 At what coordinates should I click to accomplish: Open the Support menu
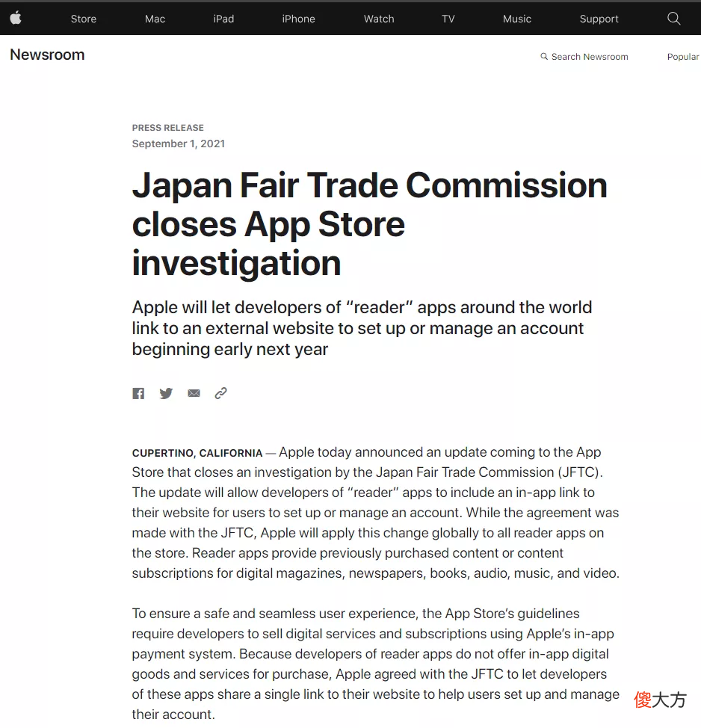pos(599,19)
